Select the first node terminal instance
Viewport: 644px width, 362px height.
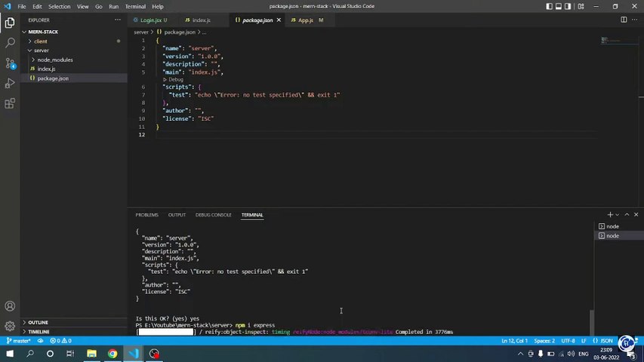click(x=618, y=226)
